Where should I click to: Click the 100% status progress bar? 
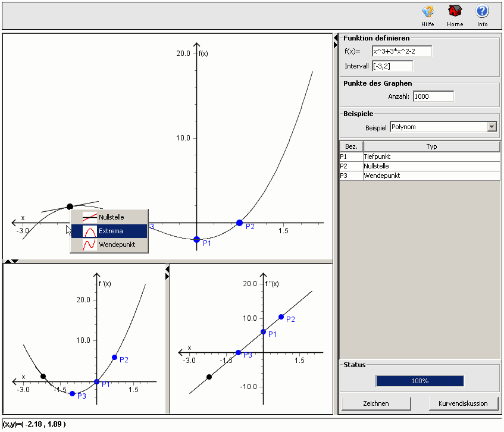(420, 381)
